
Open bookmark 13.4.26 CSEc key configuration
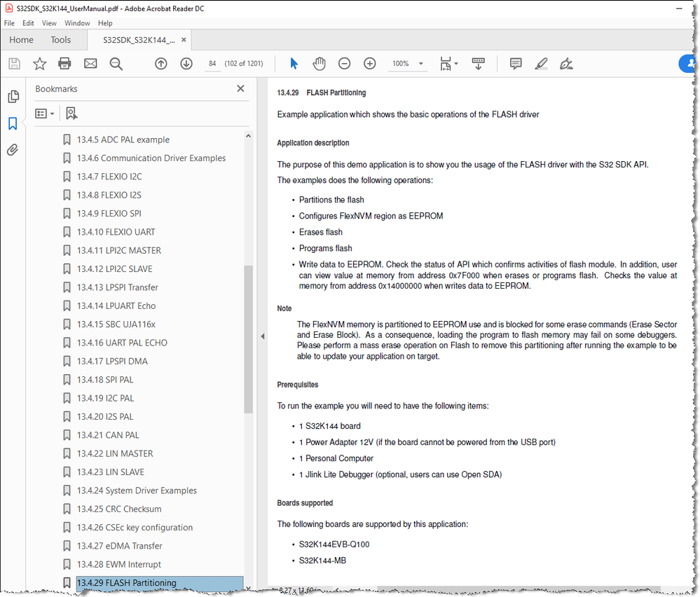tap(135, 528)
